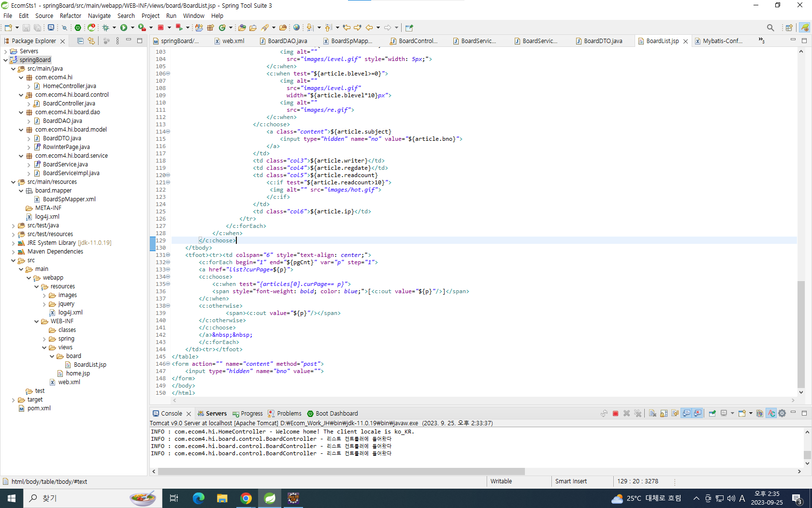The image size is (812, 508).
Task: Toggle Link with Editor in Package Explorer
Action: click(x=91, y=41)
